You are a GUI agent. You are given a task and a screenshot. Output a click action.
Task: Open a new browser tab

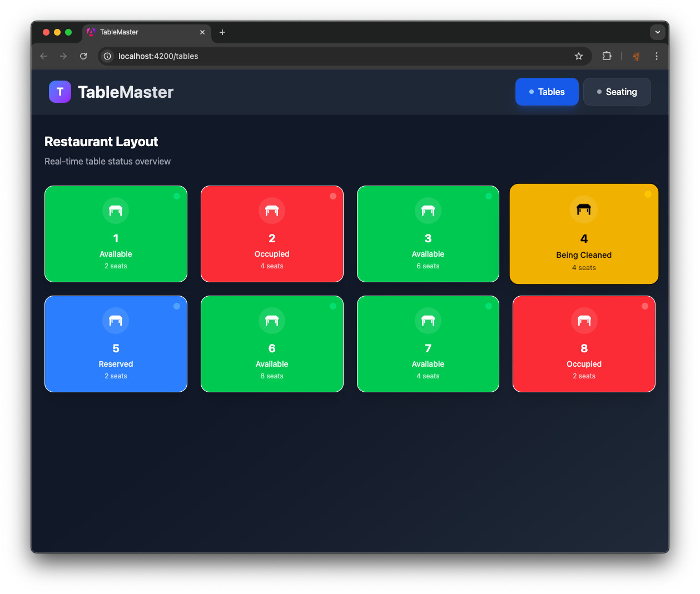(222, 32)
